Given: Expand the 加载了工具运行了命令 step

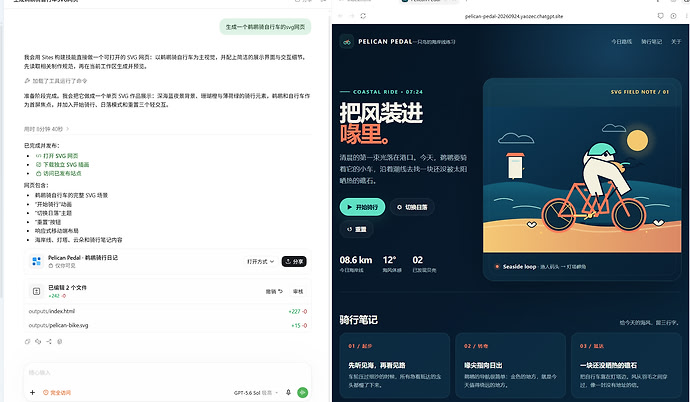Looking at the screenshot, I should coord(56,81).
